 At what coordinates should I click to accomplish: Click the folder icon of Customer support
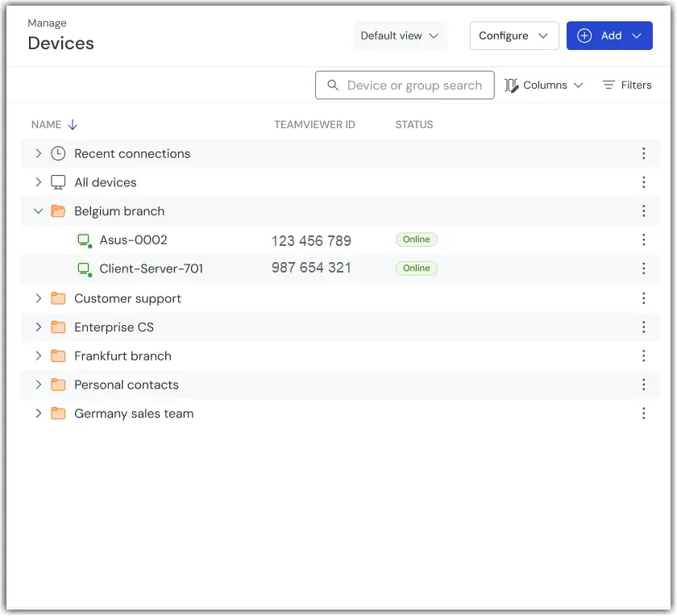tap(58, 298)
